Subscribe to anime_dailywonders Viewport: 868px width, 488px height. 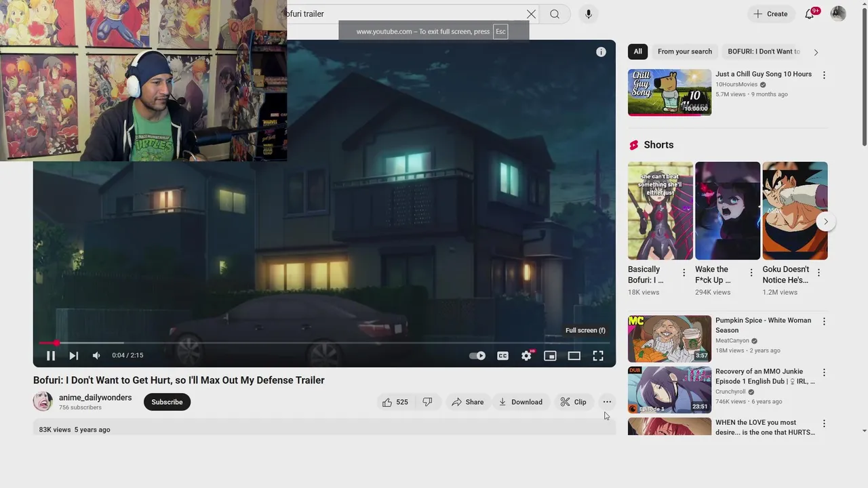[167, 402]
